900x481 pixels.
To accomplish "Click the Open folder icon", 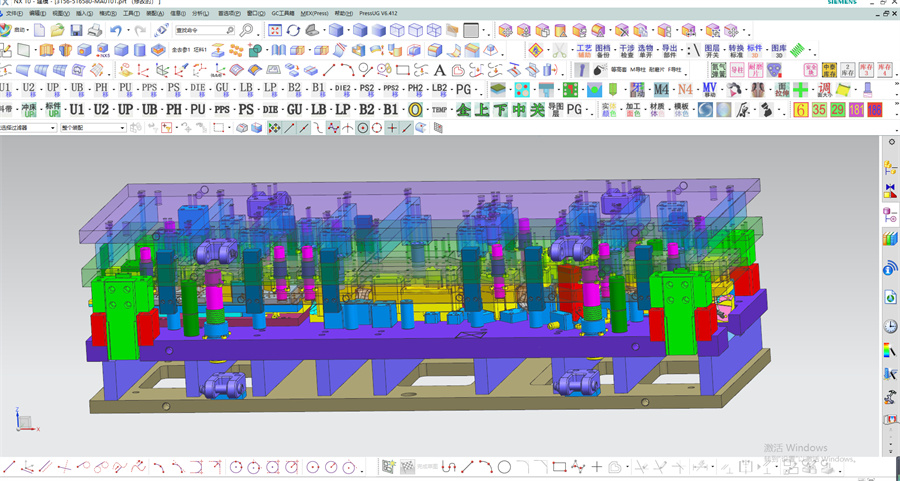I will pos(59,31).
